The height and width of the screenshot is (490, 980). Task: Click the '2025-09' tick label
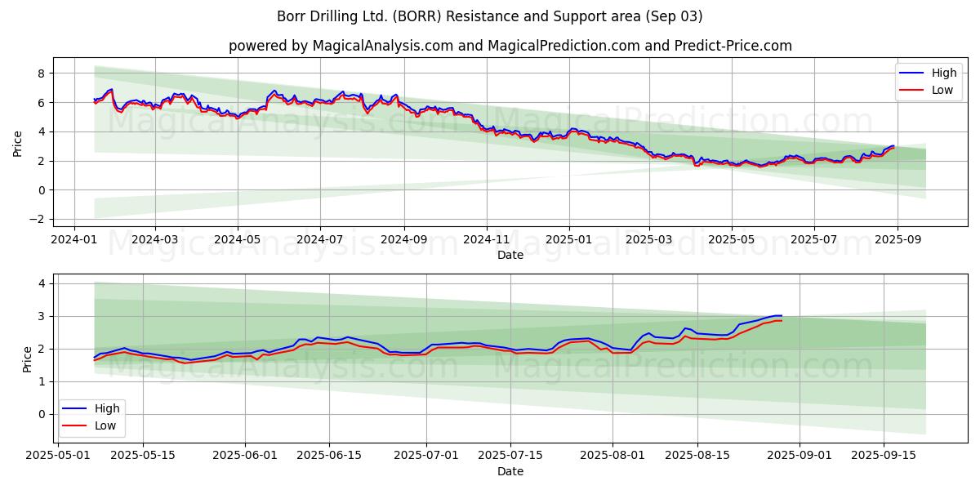tap(898, 239)
